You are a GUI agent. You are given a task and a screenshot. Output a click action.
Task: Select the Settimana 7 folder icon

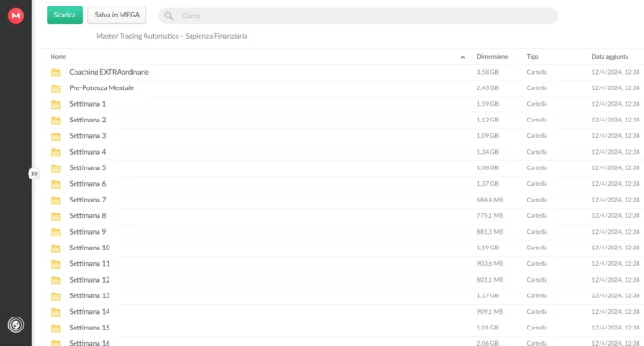point(55,200)
